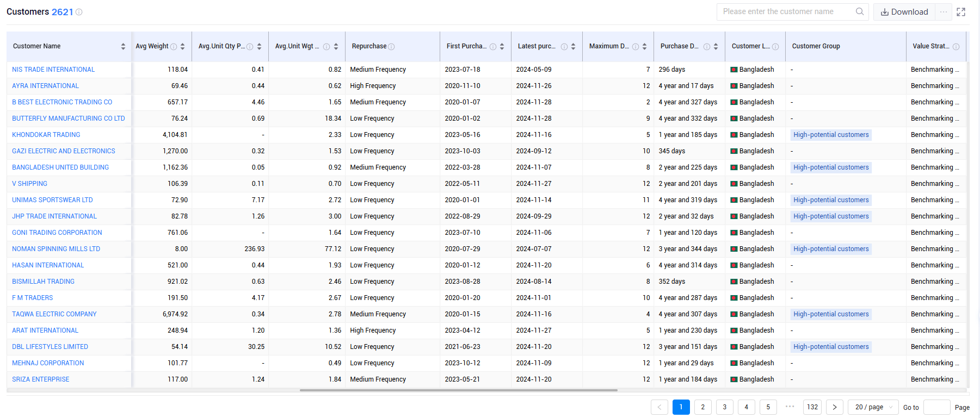980x418 pixels.
Task: Click High-potential customers tag for KHONDOKAR TRADING
Action: click(x=831, y=135)
